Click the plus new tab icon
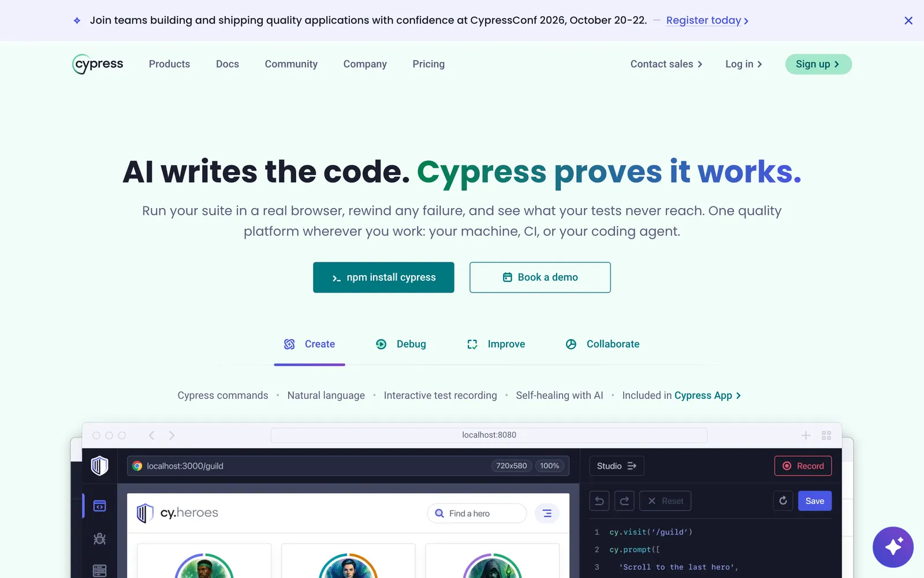Image resolution: width=924 pixels, height=578 pixels. pyautogui.click(x=806, y=435)
